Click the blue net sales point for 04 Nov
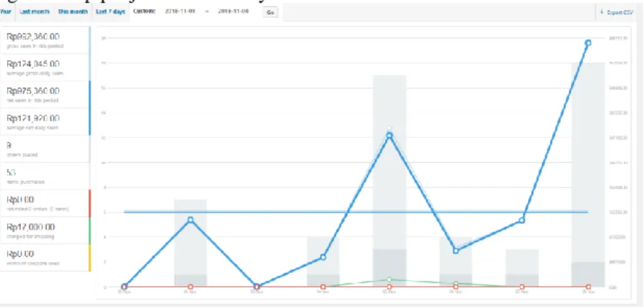The width and height of the screenshot is (644, 307). click(323, 257)
